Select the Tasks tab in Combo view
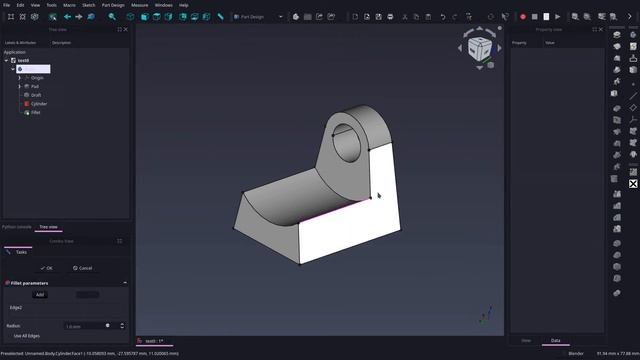This screenshot has width=640, height=360. pos(18,252)
